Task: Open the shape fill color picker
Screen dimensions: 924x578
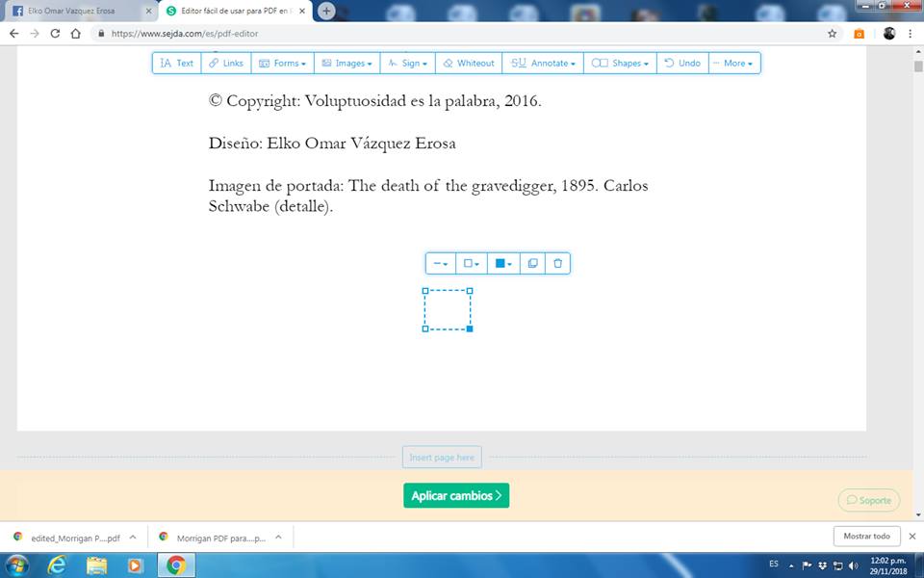Action: (x=502, y=263)
